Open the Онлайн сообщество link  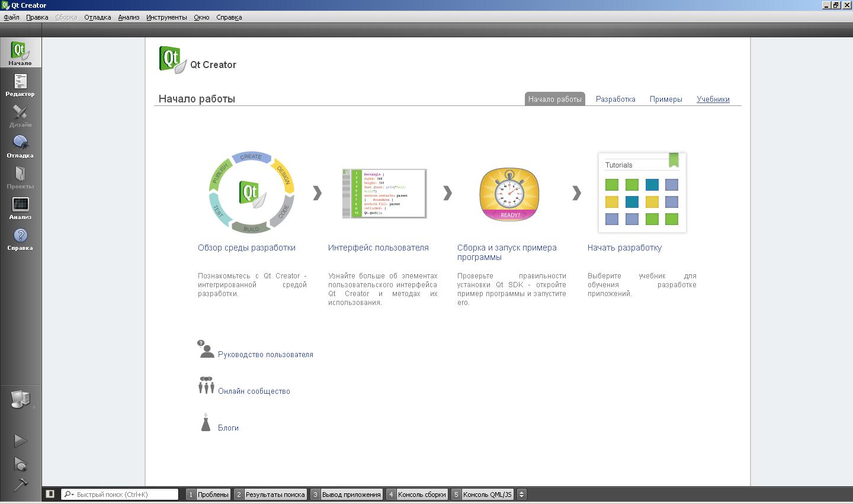tap(254, 391)
